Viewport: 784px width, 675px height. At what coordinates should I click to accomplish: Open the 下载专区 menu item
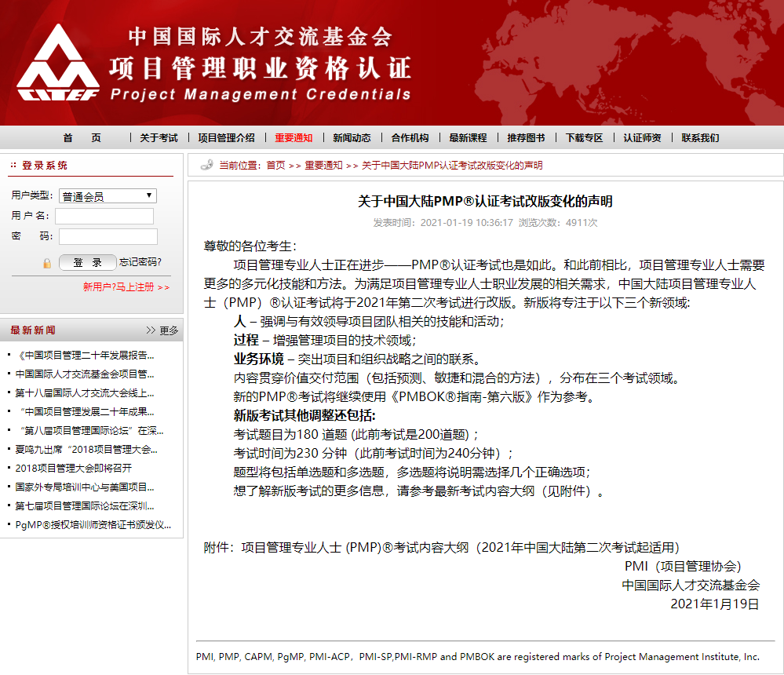pos(584,138)
